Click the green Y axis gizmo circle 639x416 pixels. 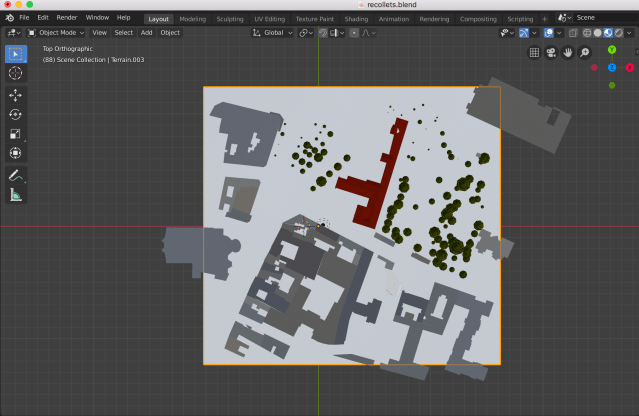pyautogui.click(x=611, y=49)
